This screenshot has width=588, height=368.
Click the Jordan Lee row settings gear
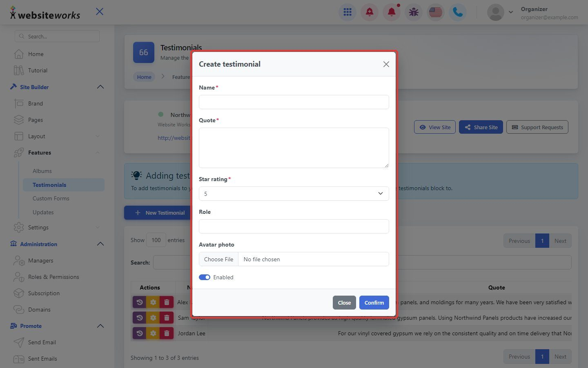(x=153, y=333)
